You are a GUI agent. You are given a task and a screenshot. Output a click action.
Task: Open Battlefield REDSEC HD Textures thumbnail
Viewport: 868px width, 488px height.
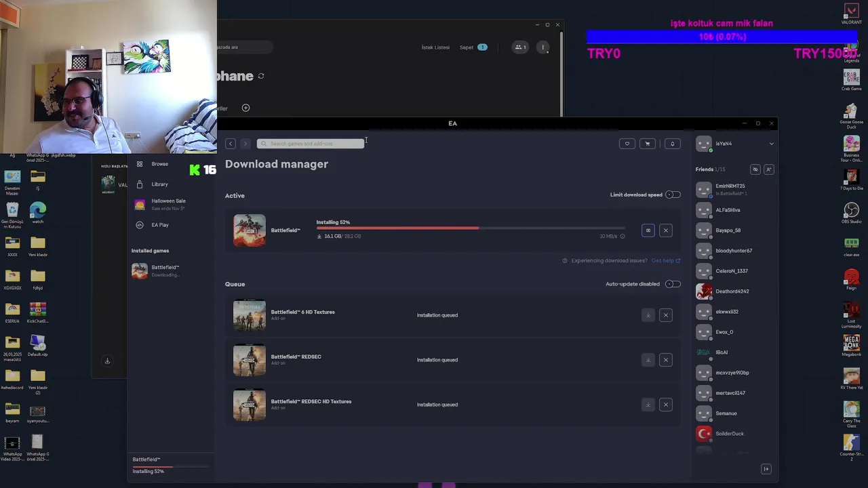[250, 405]
